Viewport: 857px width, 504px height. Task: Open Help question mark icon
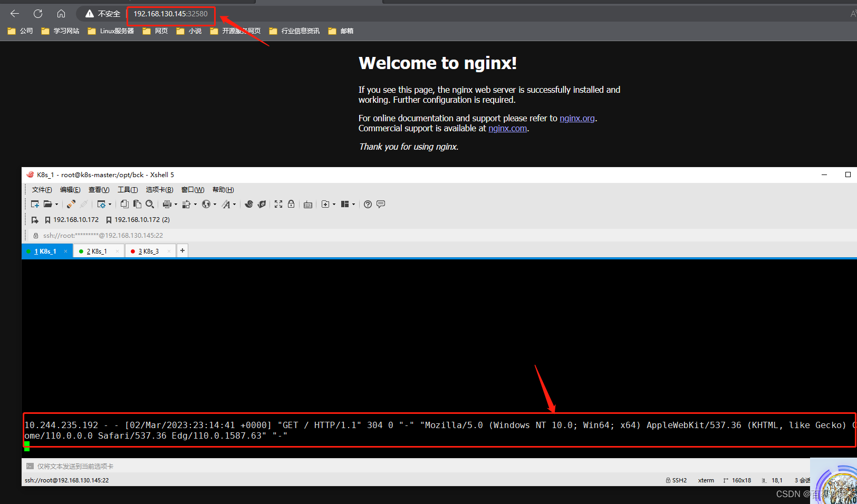pos(368,204)
